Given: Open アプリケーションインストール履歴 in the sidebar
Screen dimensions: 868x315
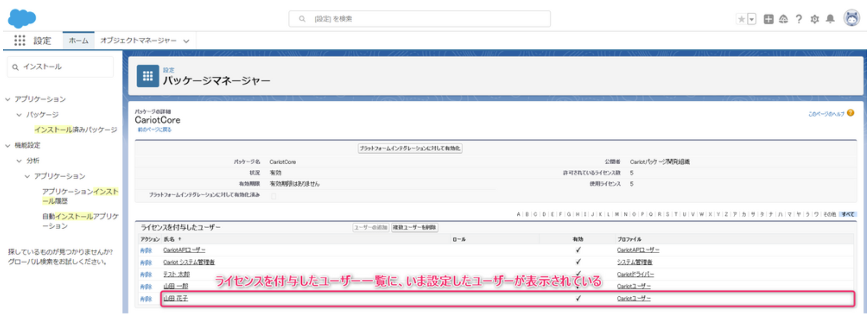Looking at the screenshot, I should 80,196.
